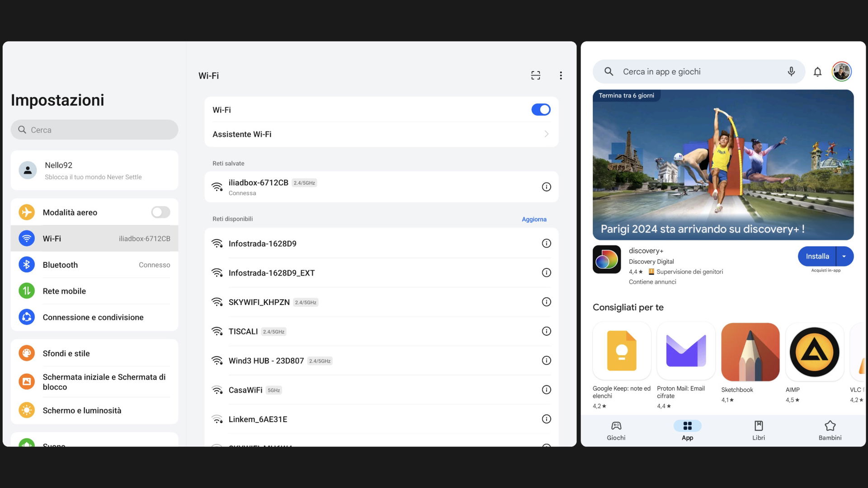Switch to App tab in Play Store
868x488 pixels.
coord(687,431)
